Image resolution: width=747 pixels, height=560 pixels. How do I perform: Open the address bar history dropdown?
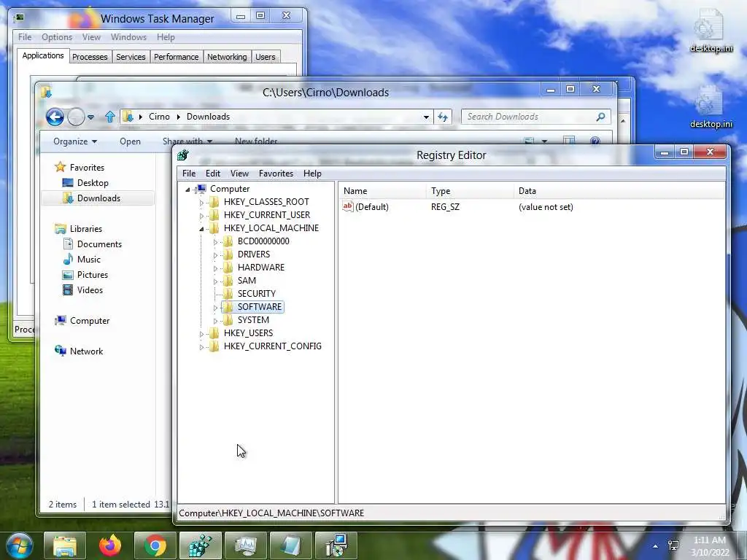pos(426,117)
